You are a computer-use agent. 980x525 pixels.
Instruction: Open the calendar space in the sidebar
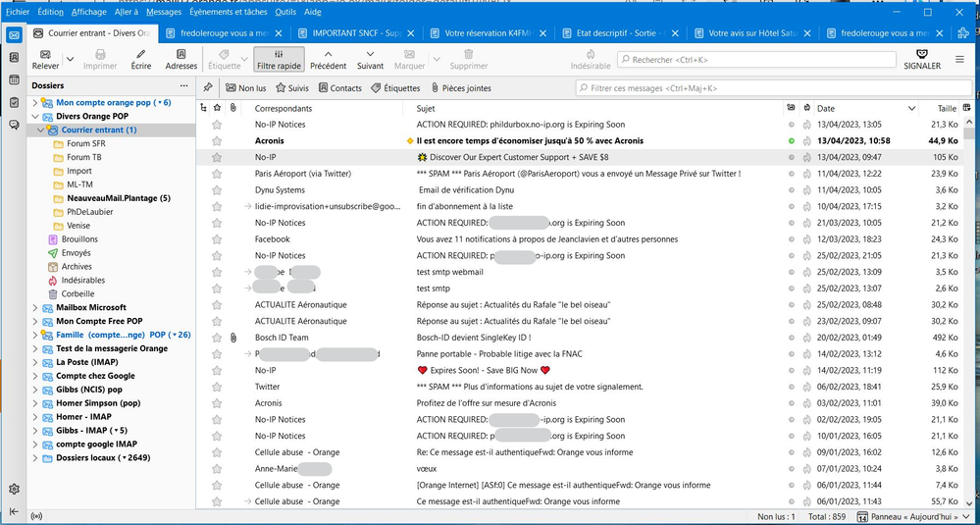(x=14, y=80)
